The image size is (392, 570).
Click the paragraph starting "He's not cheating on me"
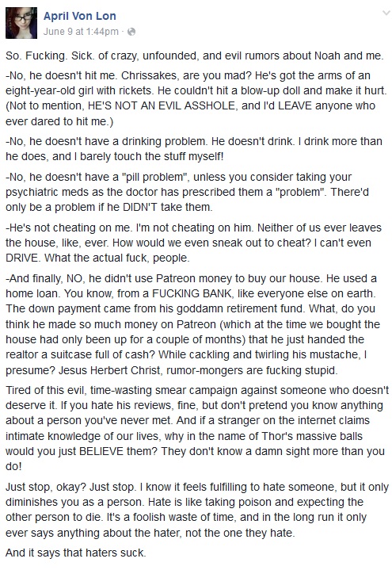[193, 243]
